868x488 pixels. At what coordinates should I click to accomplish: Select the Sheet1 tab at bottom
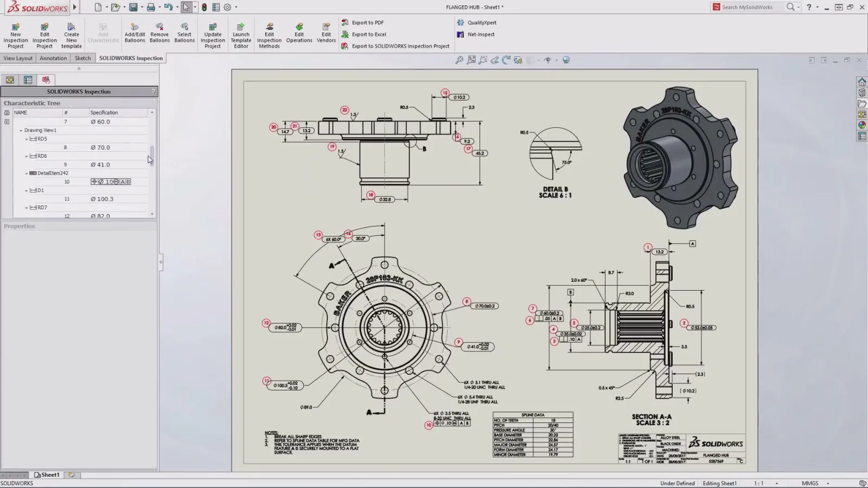(47, 475)
